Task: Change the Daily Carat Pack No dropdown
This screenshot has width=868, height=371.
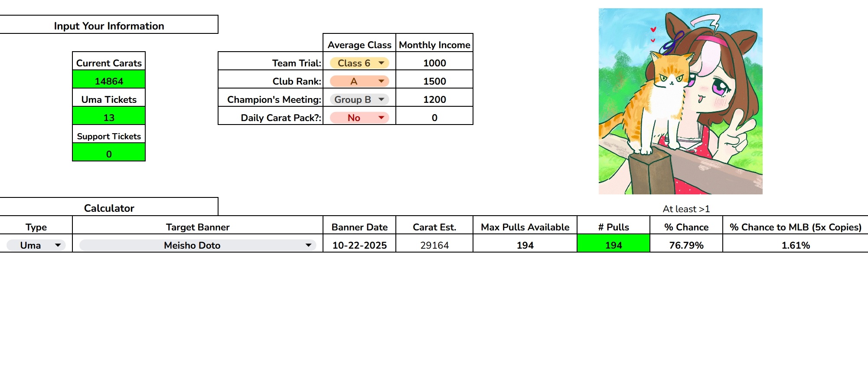Action: pyautogui.click(x=359, y=118)
